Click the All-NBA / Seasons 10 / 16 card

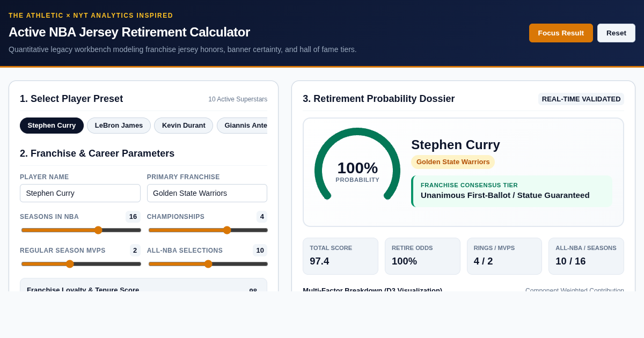pos(586,256)
